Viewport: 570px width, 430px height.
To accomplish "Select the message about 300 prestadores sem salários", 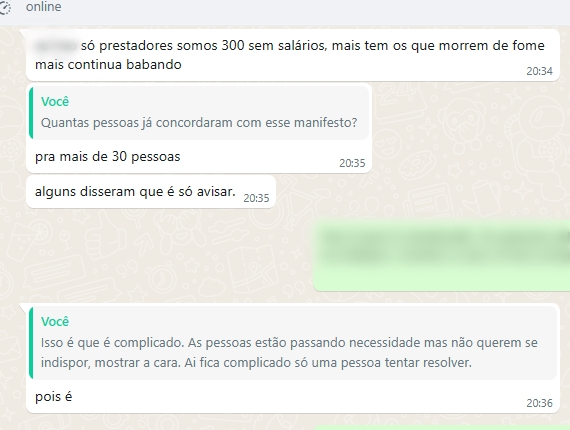I will point(293,55).
